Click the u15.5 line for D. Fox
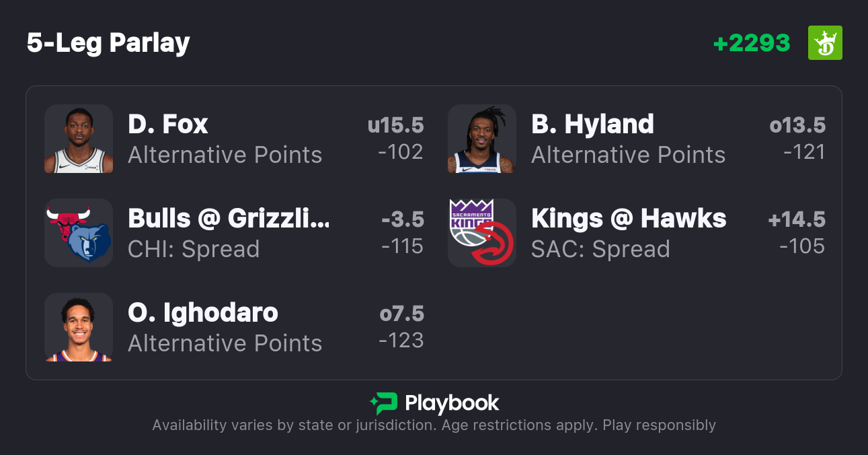Image resolution: width=868 pixels, height=455 pixels. coord(395,125)
